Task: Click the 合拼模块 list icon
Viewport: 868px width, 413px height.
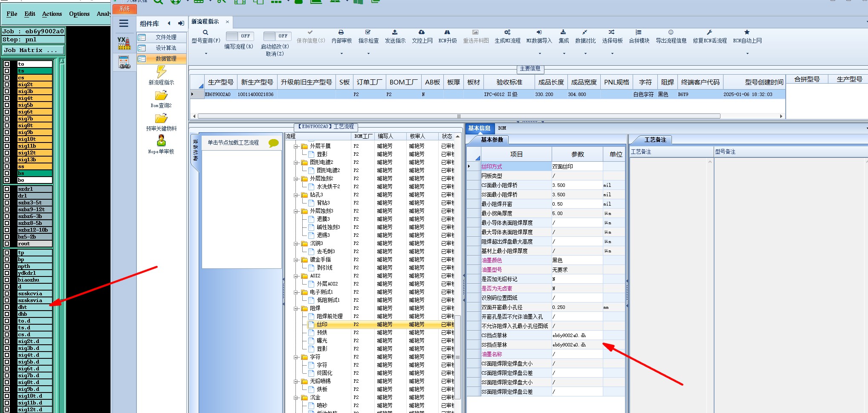Action: [639, 32]
